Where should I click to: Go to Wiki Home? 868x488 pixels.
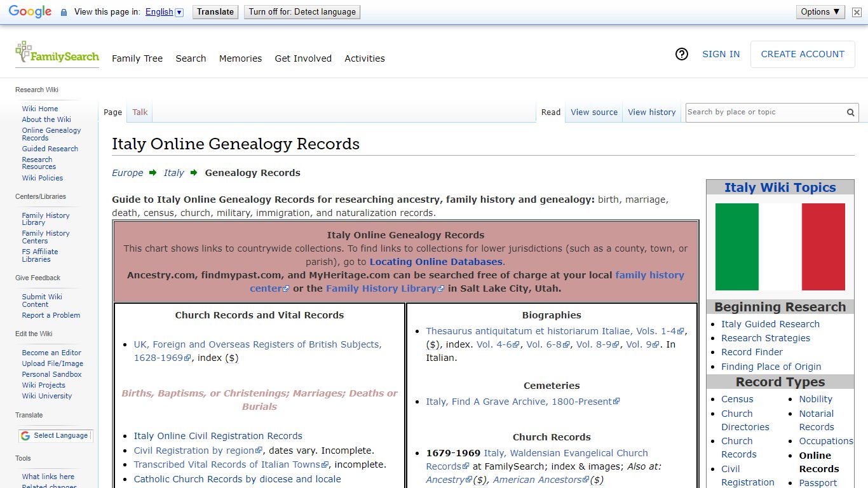tap(40, 109)
